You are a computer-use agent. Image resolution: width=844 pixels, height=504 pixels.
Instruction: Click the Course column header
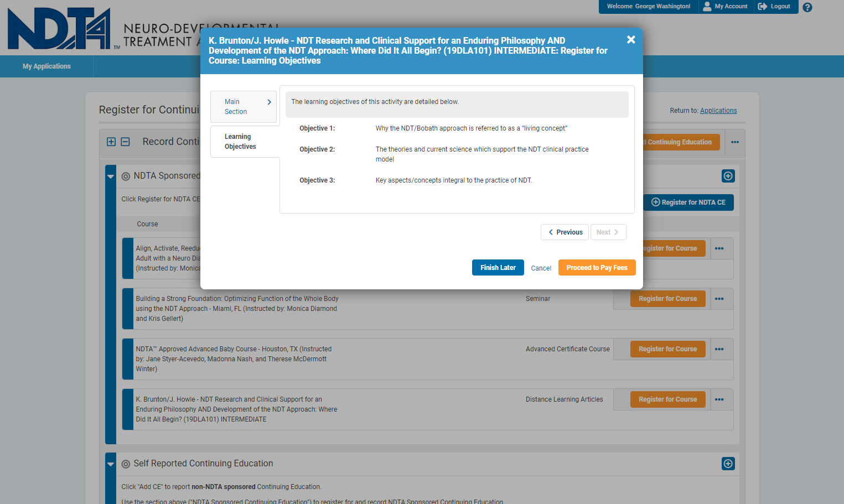tap(147, 224)
